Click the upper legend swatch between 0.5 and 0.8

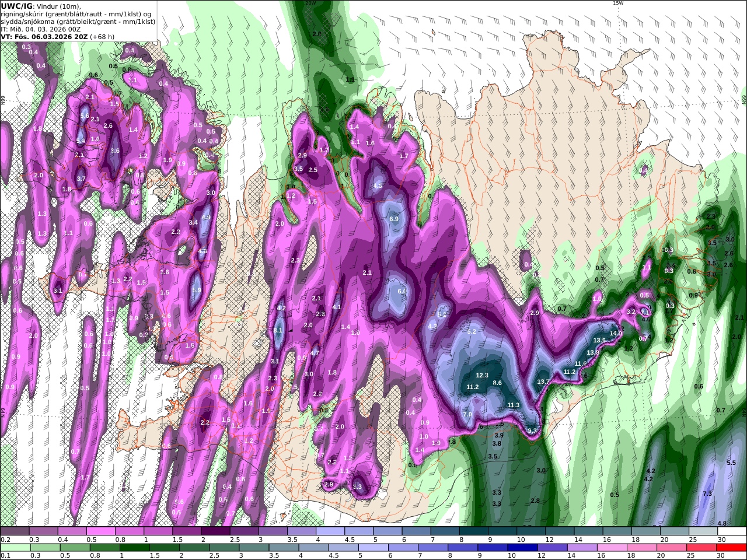[x=100, y=531]
